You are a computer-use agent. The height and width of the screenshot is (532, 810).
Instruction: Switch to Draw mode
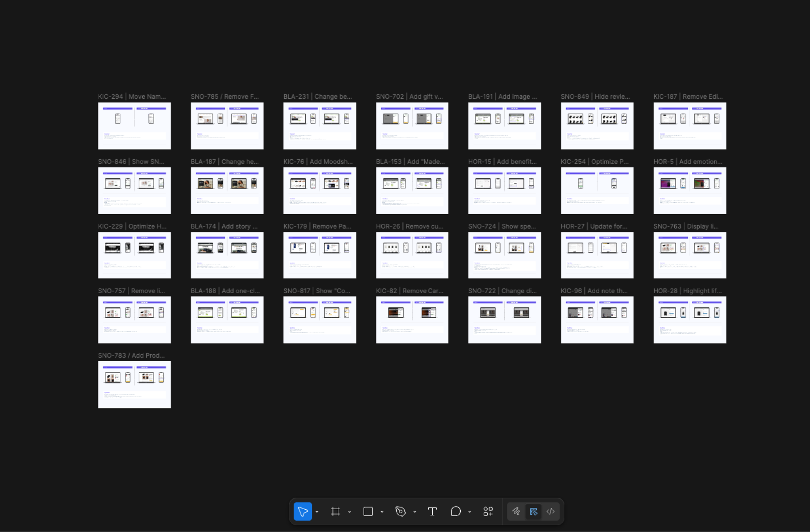tap(516, 511)
